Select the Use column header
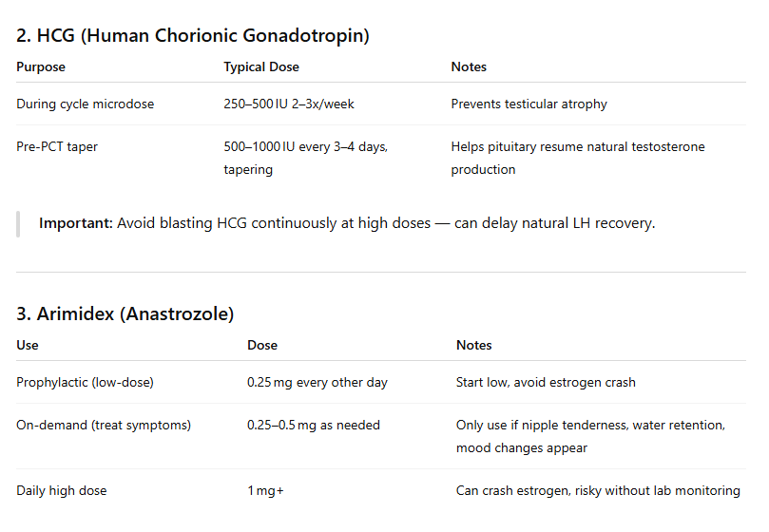The width and height of the screenshot is (769, 532). (x=28, y=345)
